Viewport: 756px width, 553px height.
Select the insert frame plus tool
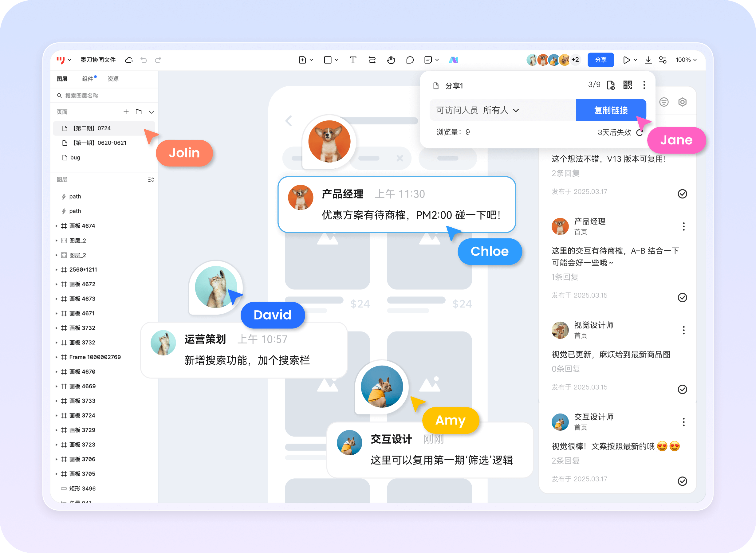click(x=302, y=60)
